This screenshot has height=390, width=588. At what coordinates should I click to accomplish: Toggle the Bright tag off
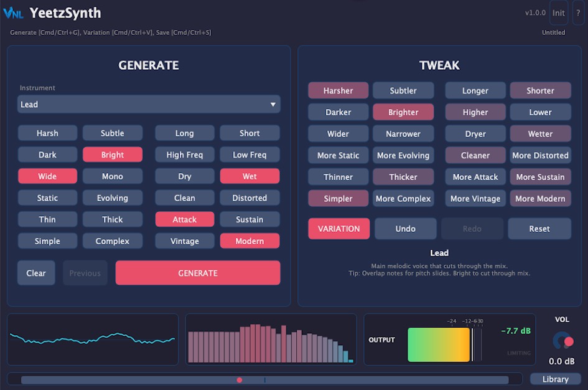point(112,155)
